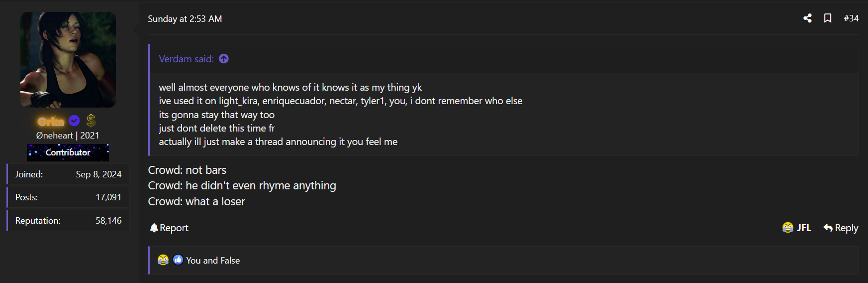This screenshot has width=868, height=283.
Task: Click the thumbs-up like reaction icon
Action: pyautogui.click(x=178, y=260)
